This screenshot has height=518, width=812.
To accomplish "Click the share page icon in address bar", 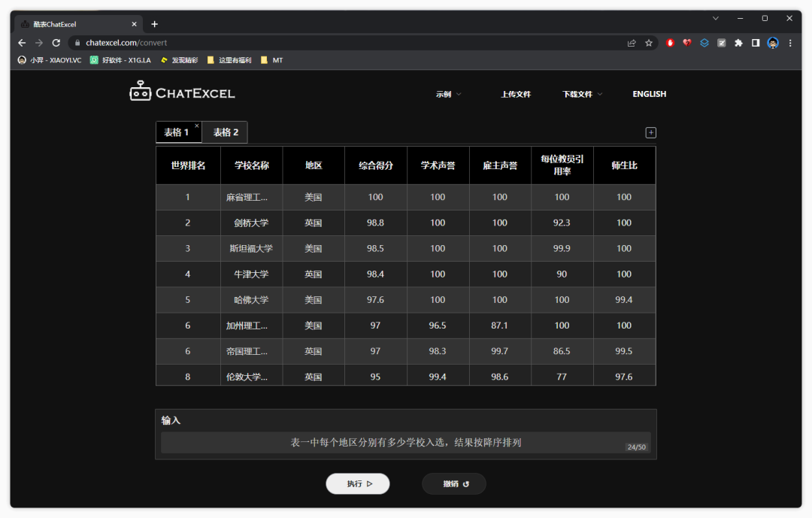I will [x=632, y=43].
